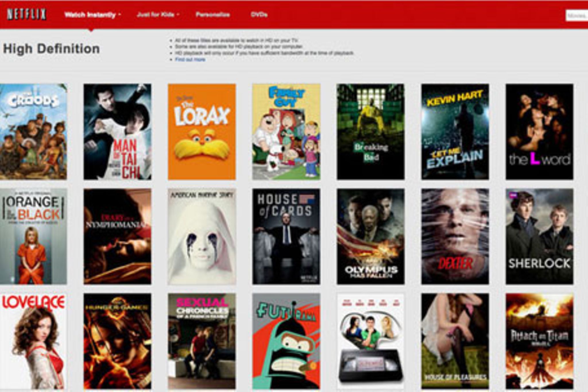This screenshot has height=392, width=588.
Task: Open the DVDs menu item
Action: 259,15
